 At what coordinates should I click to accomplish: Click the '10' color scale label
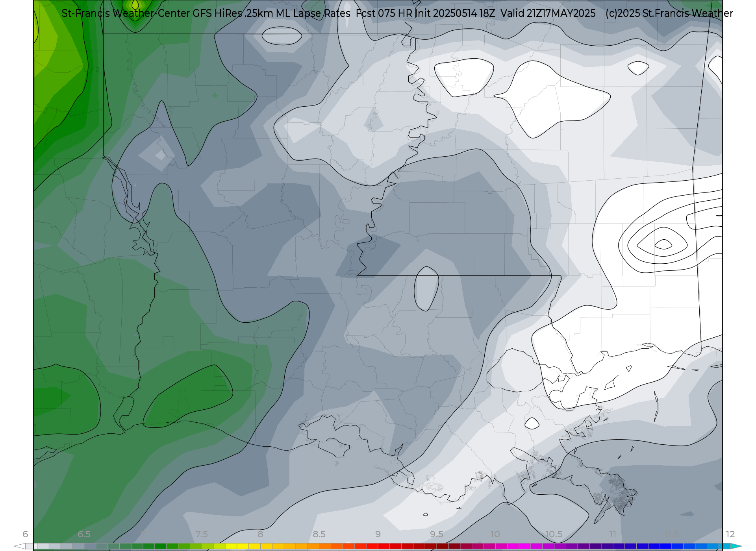pos(495,534)
